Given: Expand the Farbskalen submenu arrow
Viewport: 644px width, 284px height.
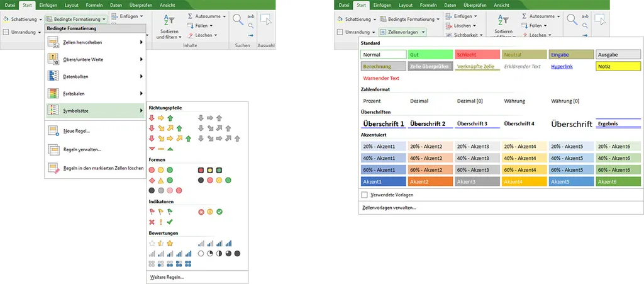Looking at the screenshot, I should pyautogui.click(x=142, y=94).
